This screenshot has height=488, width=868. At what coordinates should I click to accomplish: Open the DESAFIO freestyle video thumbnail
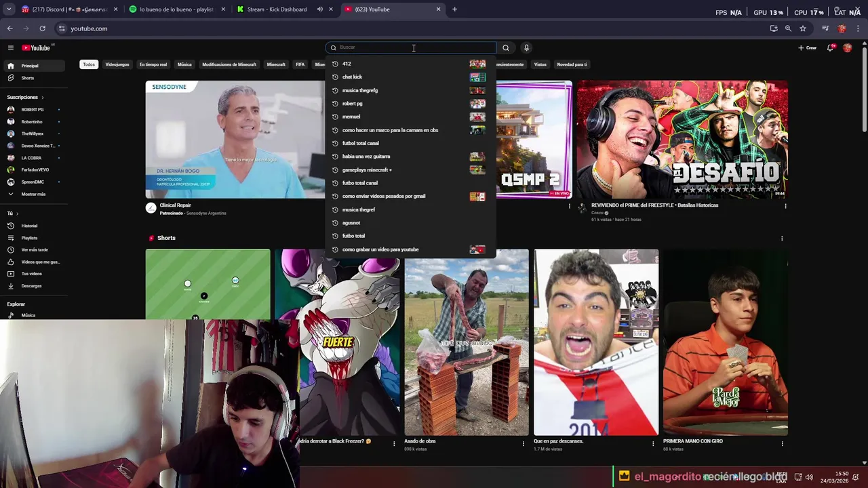pyautogui.click(x=682, y=140)
